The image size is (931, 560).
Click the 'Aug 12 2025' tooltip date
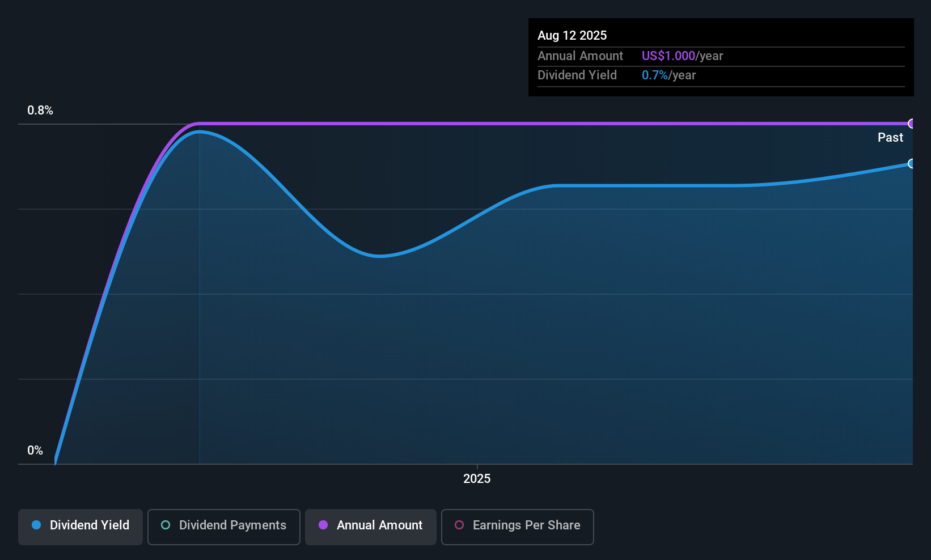pos(572,36)
